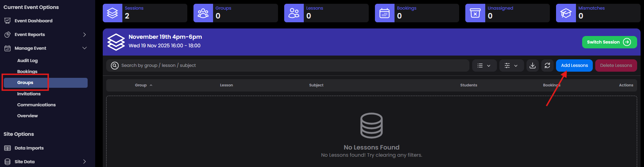
Task: Click the 'November 19th 4pm-6pm' title
Action: [x=165, y=37]
